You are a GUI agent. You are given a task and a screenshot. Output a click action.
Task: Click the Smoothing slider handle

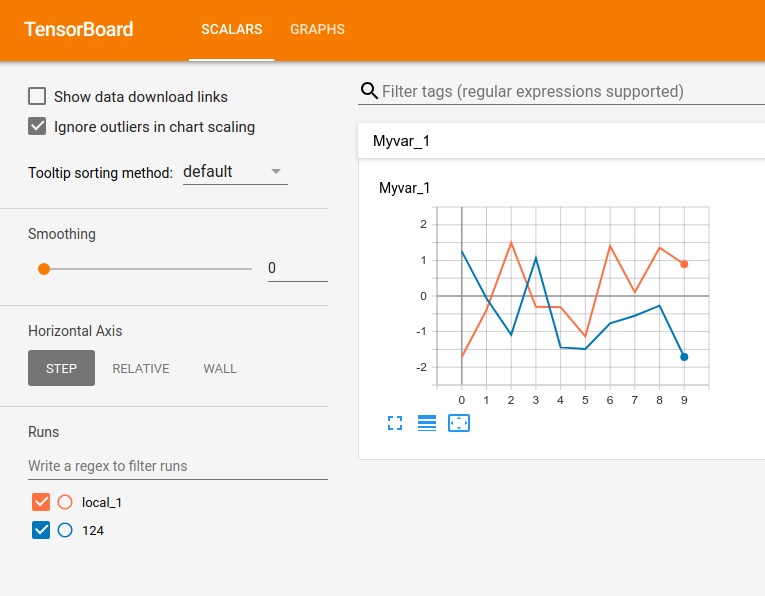pos(44,269)
